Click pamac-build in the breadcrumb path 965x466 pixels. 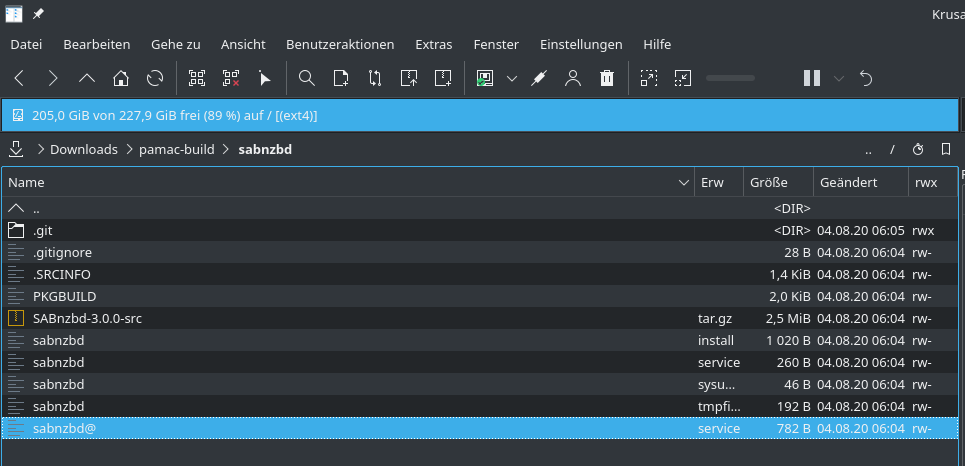(177, 150)
